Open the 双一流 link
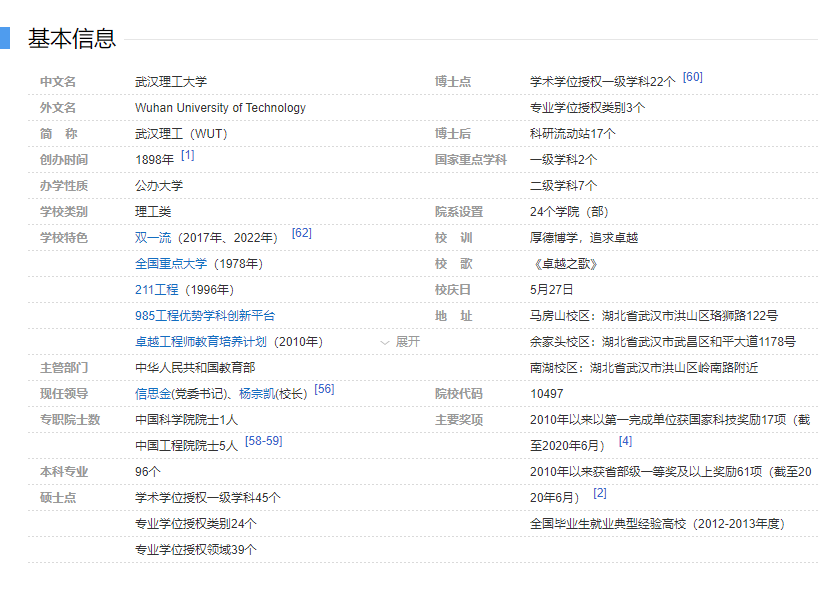The height and width of the screenshot is (591, 831). [x=153, y=238]
